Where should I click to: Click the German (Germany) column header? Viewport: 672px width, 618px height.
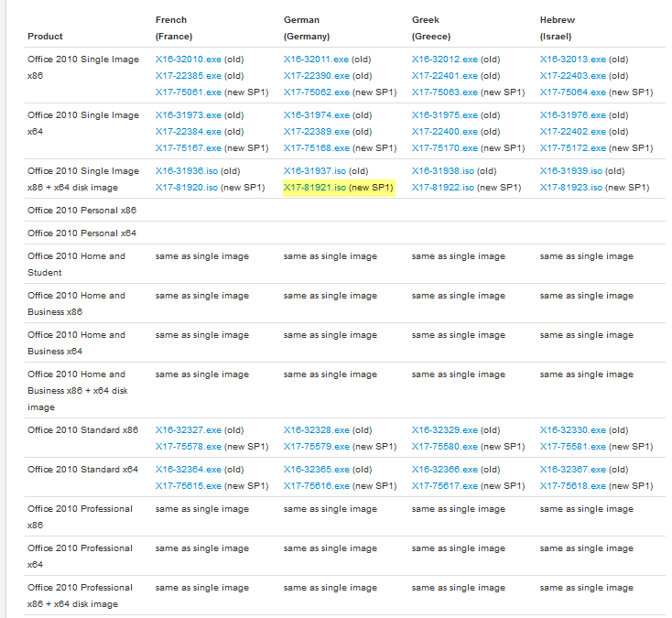(307, 28)
